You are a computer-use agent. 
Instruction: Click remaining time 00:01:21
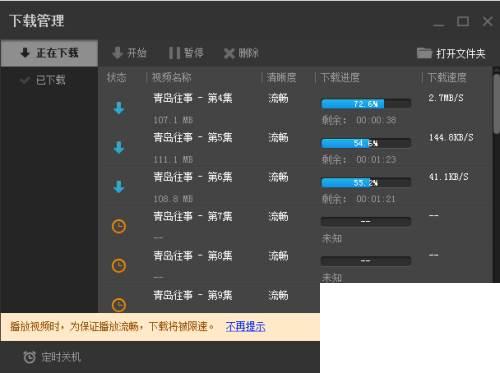(376, 199)
